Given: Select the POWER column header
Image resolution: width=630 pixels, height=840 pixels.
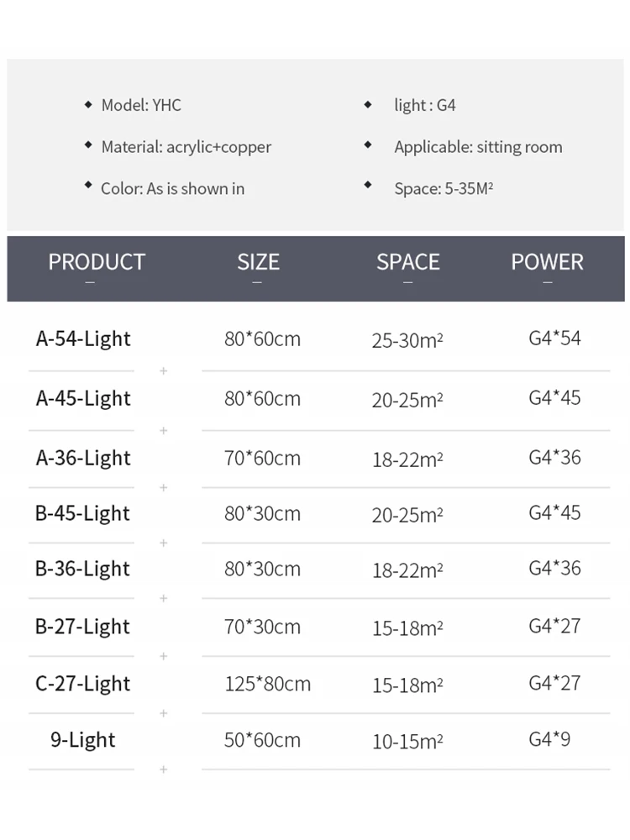Looking at the screenshot, I should point(547,262).
